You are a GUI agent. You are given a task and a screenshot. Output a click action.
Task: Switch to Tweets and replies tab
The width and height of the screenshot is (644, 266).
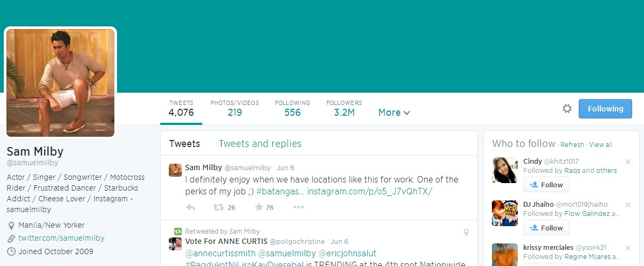[260, 143]
